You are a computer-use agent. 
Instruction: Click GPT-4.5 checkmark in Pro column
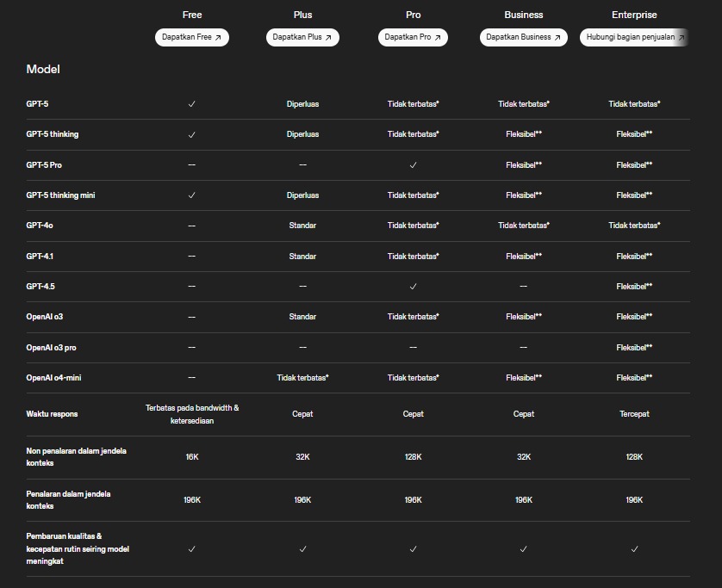click(x=413, y=287)
